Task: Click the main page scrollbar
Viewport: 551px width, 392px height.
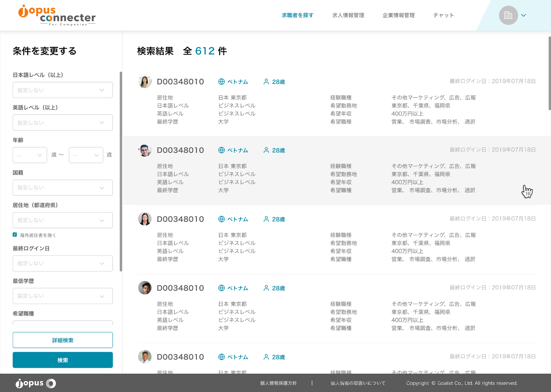Action: 550,73
